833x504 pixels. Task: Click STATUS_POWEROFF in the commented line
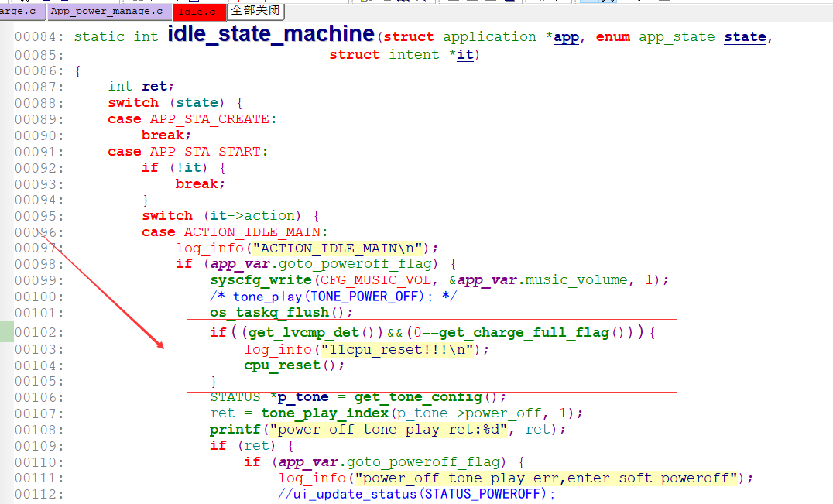483,494
